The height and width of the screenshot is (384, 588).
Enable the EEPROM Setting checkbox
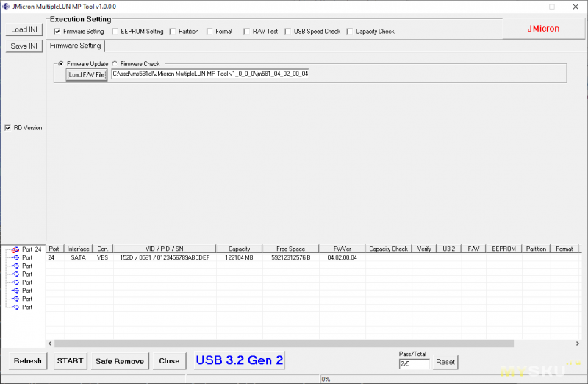coord(115,32)
